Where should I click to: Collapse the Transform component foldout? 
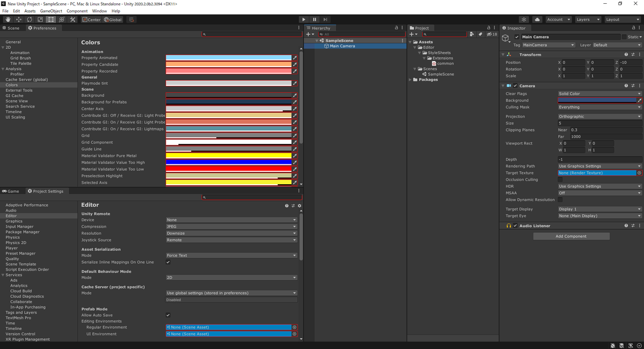pyautogui.click(x=503, y=55)
